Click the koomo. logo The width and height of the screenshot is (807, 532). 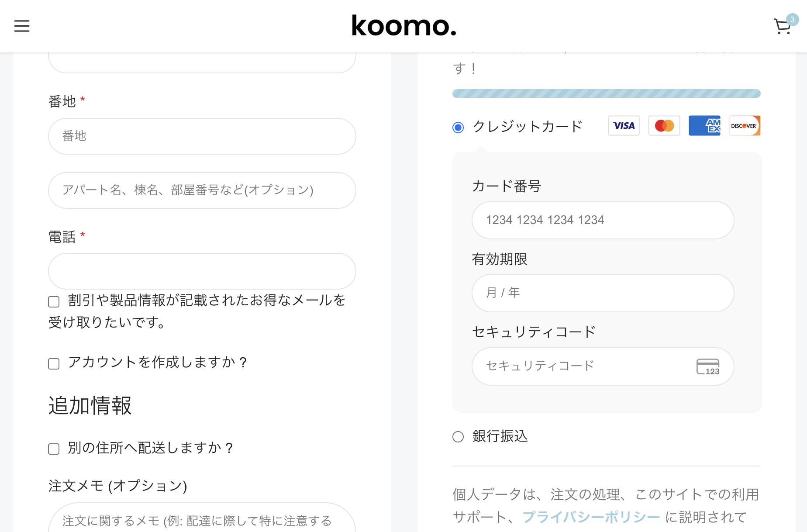click(404, 26)
